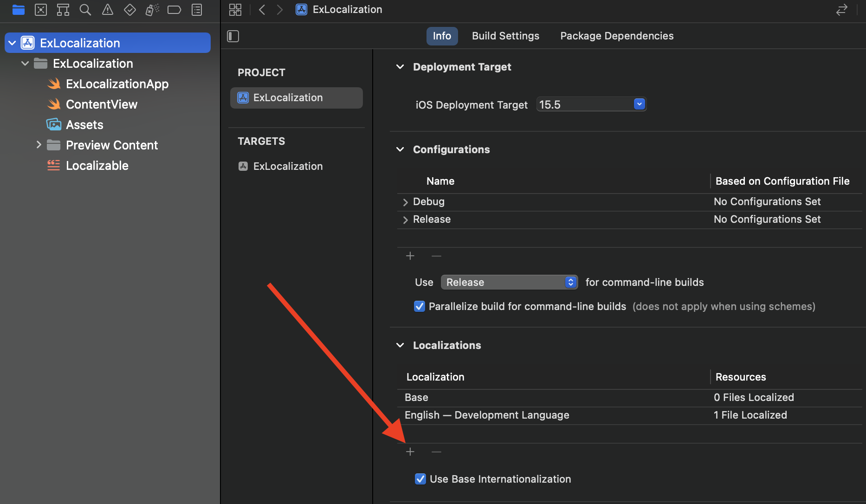Select ExLocalization under PROJECT

pyautogui.click(x=297, y=98)
